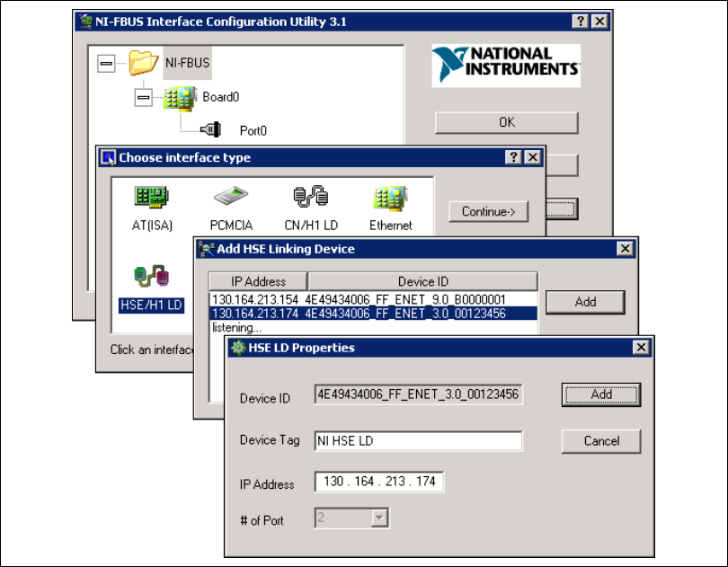Click the National Instruments logo

506,66
